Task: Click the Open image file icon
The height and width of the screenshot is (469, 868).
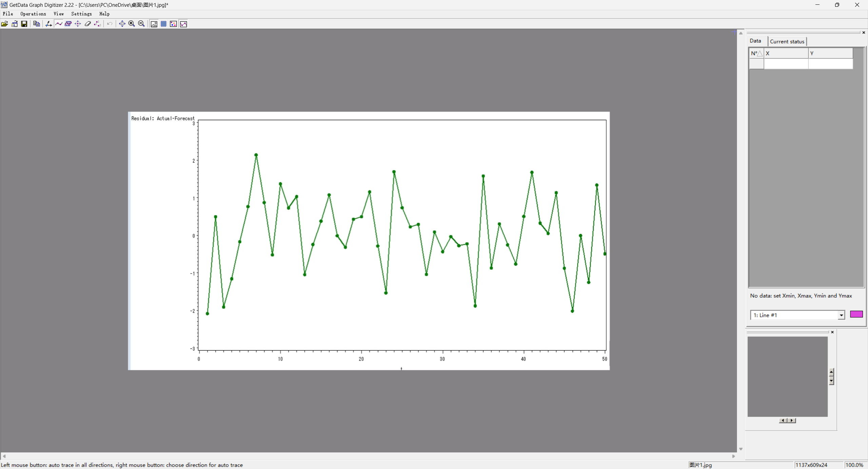Action: tap(5, 24)
